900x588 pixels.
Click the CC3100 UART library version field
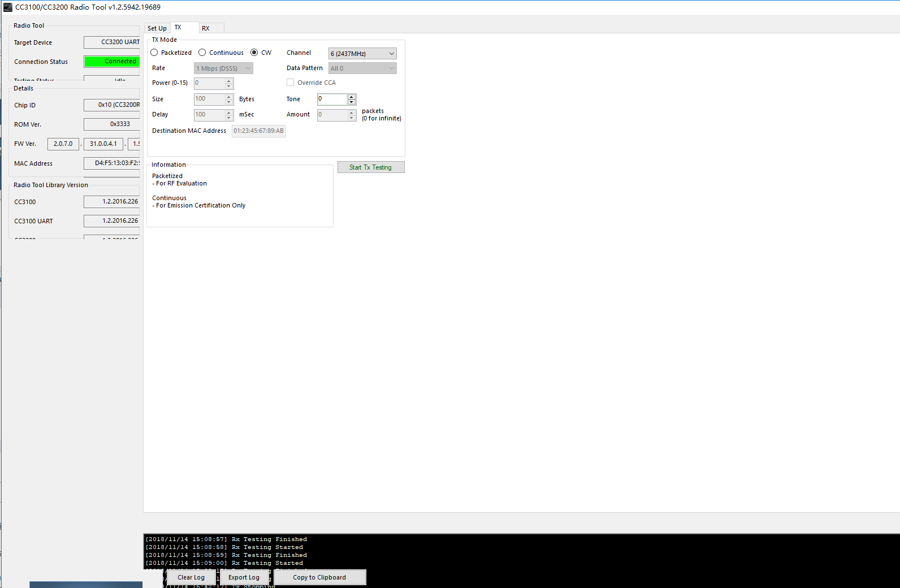coord(112,221)
